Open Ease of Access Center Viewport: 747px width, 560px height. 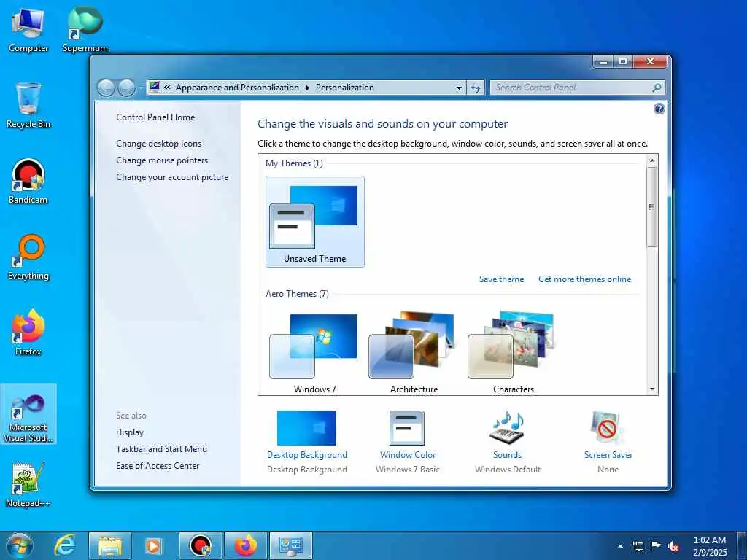(x=158, y=466)
